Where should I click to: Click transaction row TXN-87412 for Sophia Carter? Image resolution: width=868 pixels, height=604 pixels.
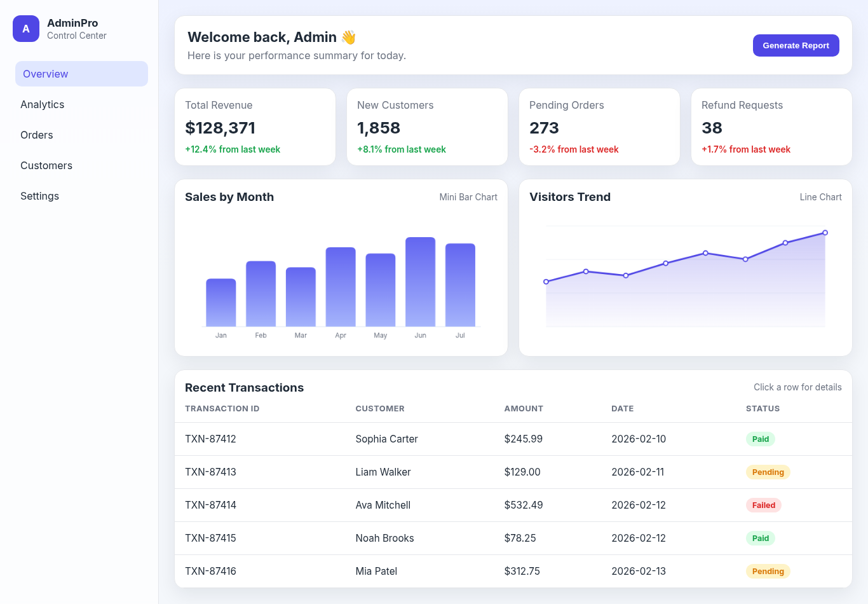(x=445, y=439)
